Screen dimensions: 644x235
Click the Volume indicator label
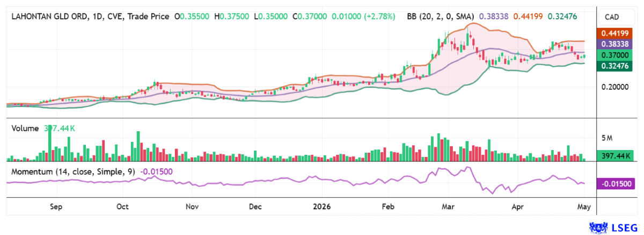tap(25, 128)
